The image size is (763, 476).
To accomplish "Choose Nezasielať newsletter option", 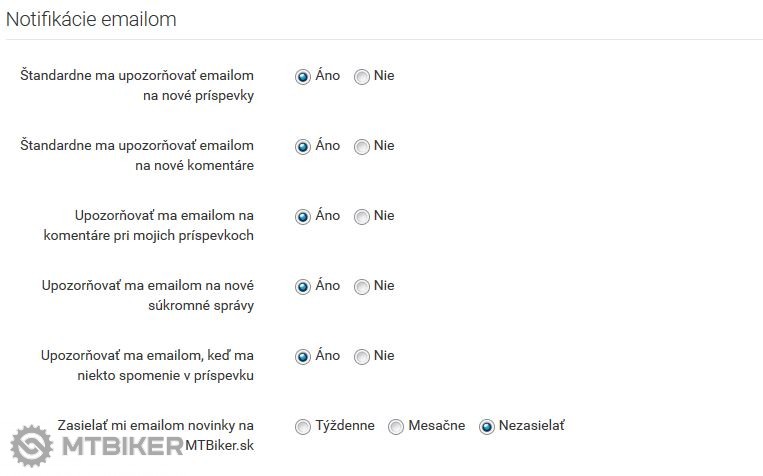I will [x=487, y=427].
